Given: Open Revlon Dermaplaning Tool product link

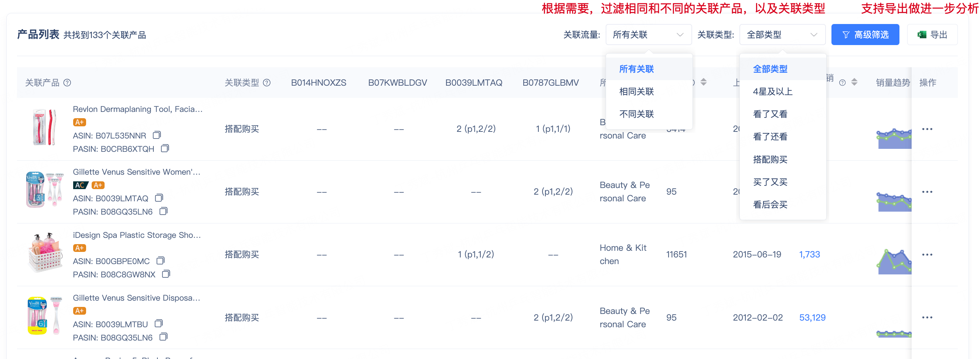Looking at the screenshot, I should (137, 109).
